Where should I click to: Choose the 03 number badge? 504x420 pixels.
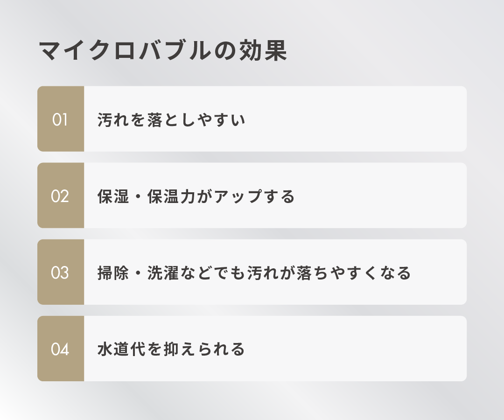(x=60, y=273)
